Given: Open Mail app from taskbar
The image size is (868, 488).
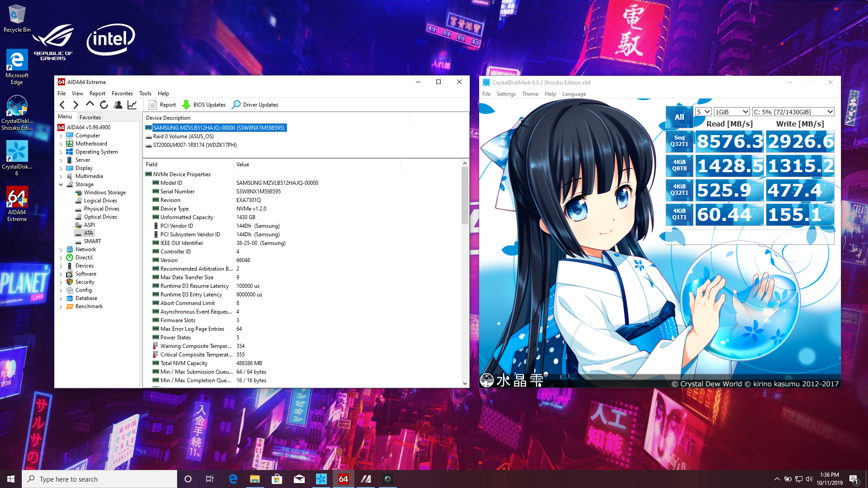Looking at the screenshot, I should pos(299,479).
